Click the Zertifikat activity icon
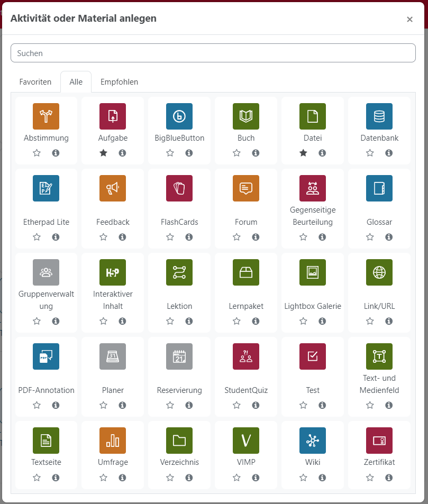The image size is (428, 504). pos(379,441)
